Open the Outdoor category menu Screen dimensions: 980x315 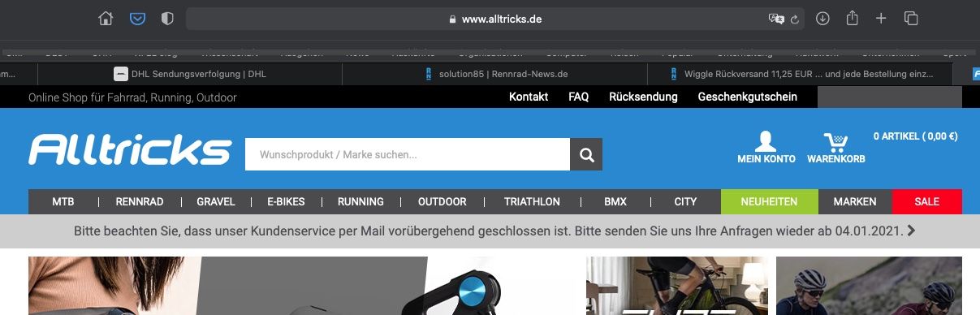click(442, 201)
